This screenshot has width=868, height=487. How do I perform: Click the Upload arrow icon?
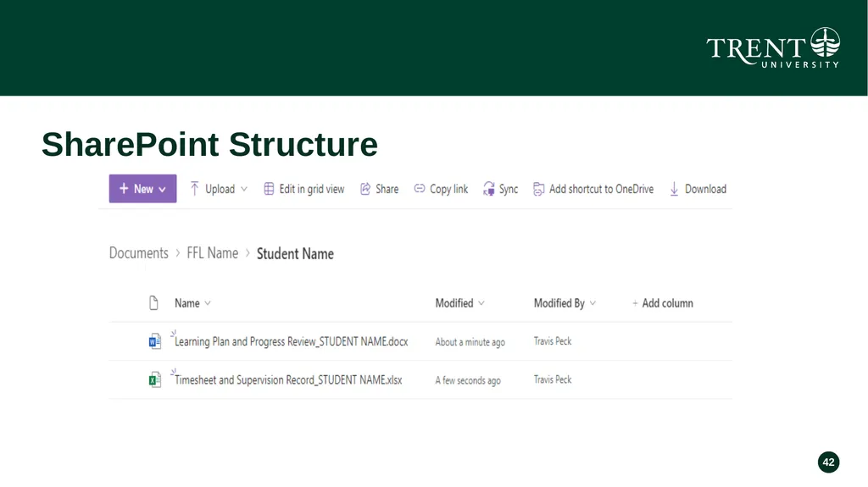tap(194, 189)
